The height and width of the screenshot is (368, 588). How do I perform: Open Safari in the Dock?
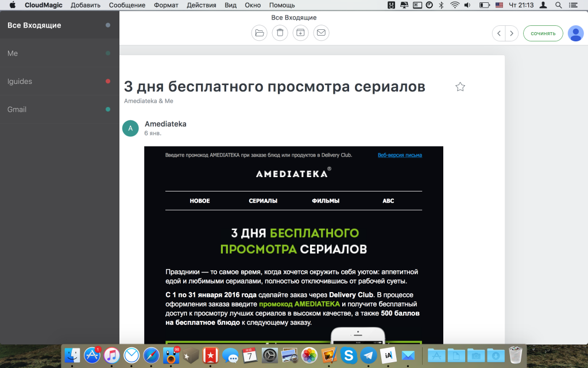point(151,355)
